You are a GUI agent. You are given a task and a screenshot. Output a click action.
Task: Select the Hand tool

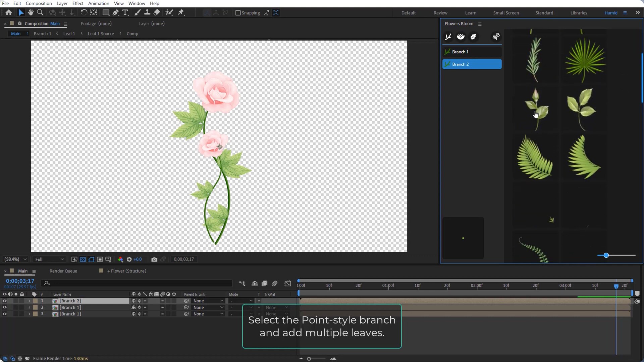(x=31, y=13)
